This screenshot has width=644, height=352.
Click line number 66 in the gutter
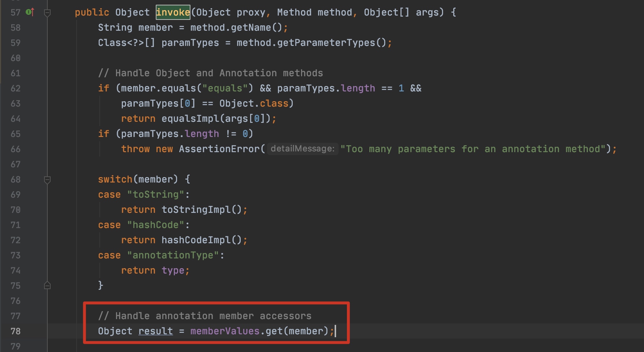coord(16,149)
